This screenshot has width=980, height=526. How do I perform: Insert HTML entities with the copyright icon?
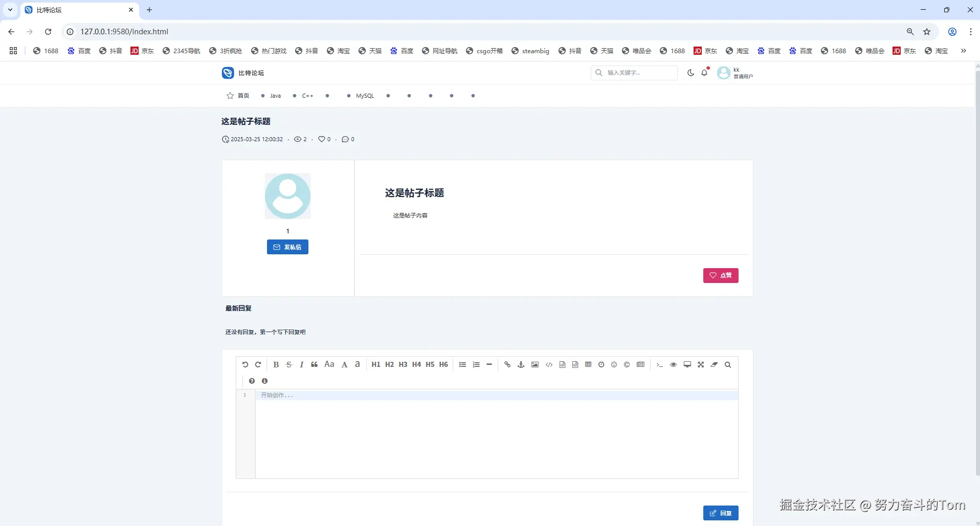[x=627, y=365]
